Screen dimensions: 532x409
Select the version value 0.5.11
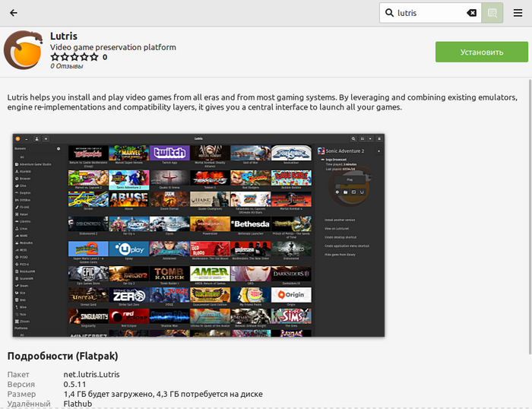(x=74, y=384)
